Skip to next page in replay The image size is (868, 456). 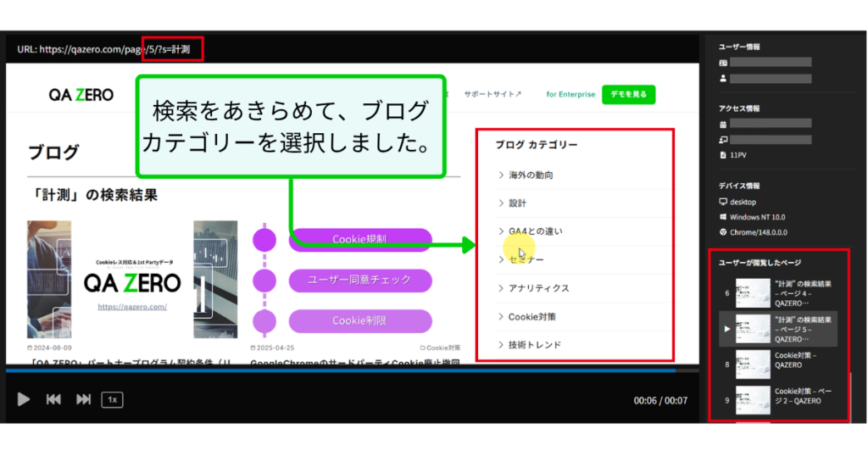pos(84,399)
